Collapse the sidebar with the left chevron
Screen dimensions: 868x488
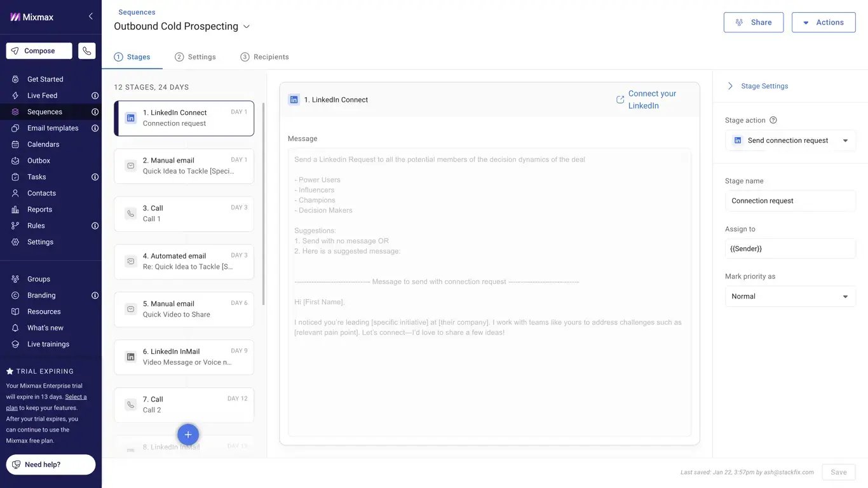point(90,17)
